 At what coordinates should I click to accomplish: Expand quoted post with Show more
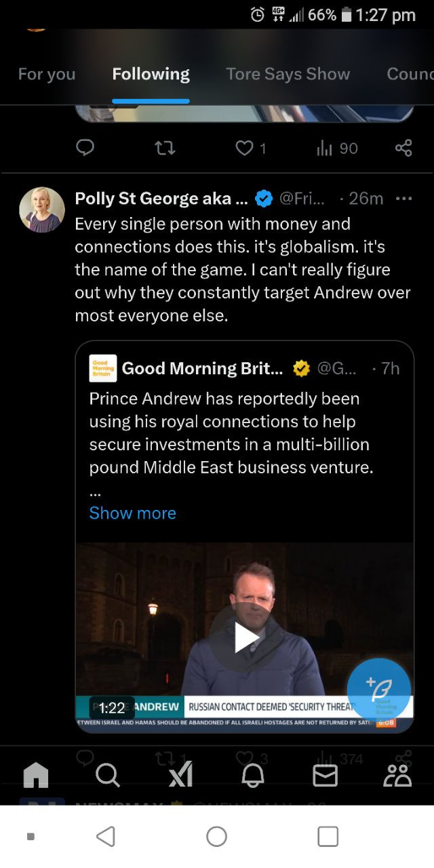132,513
